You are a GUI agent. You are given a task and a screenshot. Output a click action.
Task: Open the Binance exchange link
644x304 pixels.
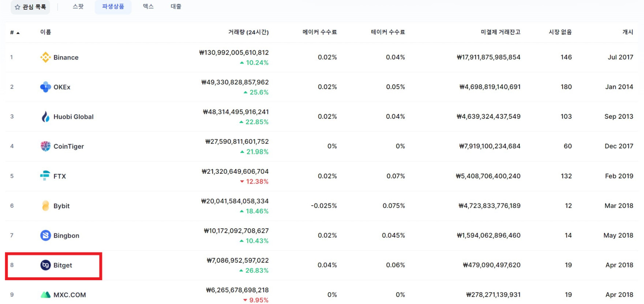point(66,57)
